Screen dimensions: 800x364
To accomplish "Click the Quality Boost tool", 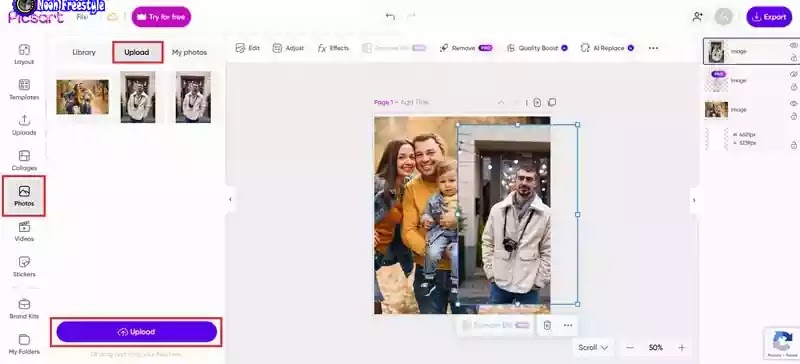I will [537, 48].
